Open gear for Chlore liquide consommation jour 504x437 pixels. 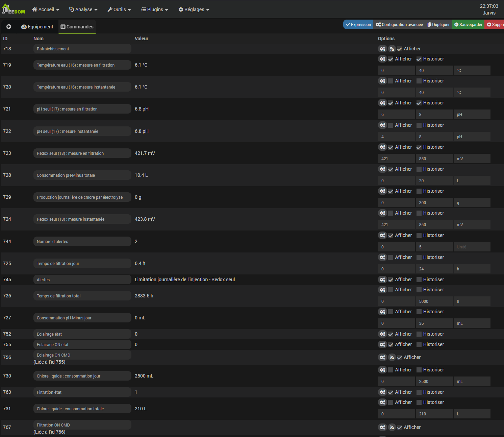point(382,370)
